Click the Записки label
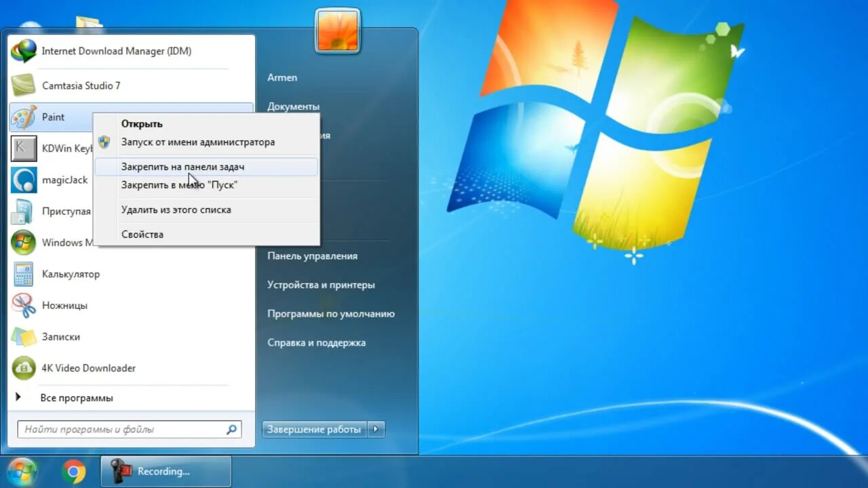868x488 pixels. pos(61,336)
